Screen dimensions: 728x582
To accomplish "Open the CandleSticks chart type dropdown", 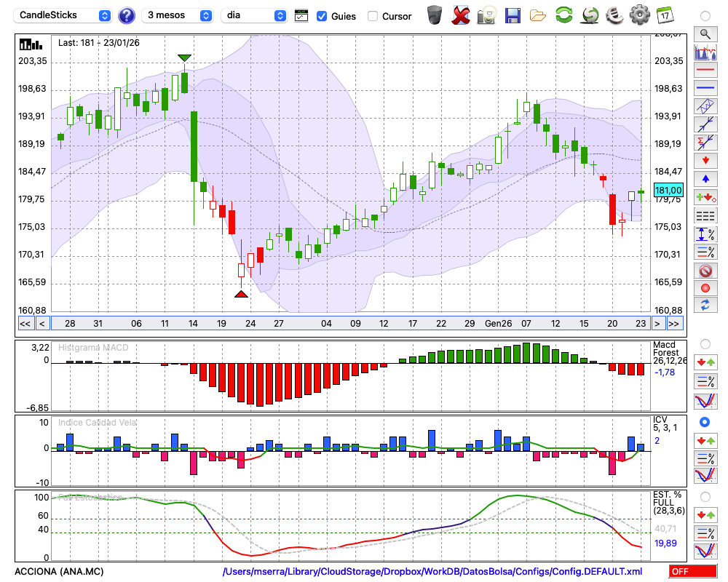I will point(63,15).
